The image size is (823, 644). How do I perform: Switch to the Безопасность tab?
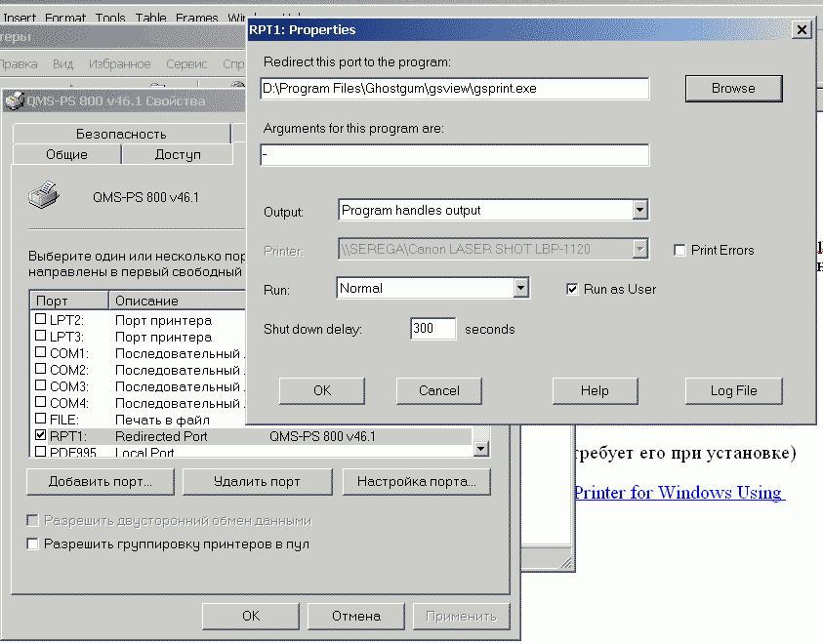[121, 134]
